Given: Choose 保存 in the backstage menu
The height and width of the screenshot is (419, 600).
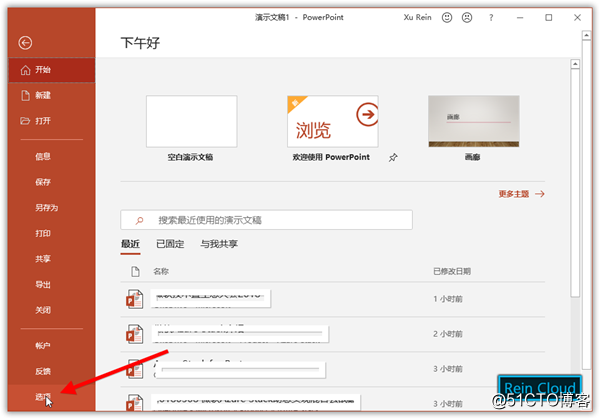Looking at the screenshot, I should pyautogui.click(x=51, y=182).
